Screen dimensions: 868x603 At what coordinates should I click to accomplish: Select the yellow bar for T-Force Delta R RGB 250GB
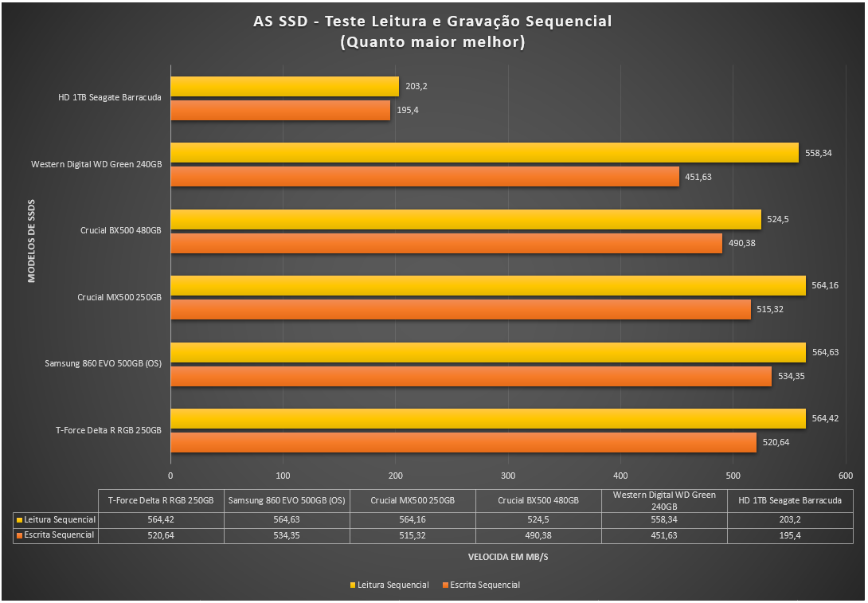488,419
